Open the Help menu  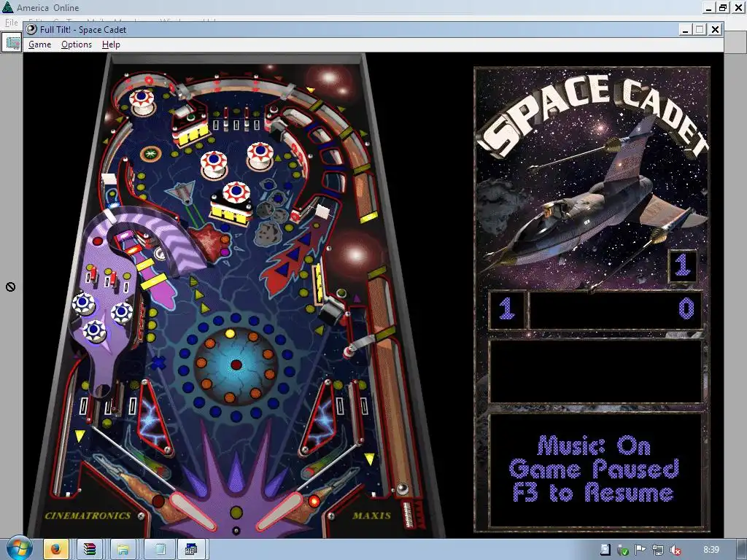point(111,44)
